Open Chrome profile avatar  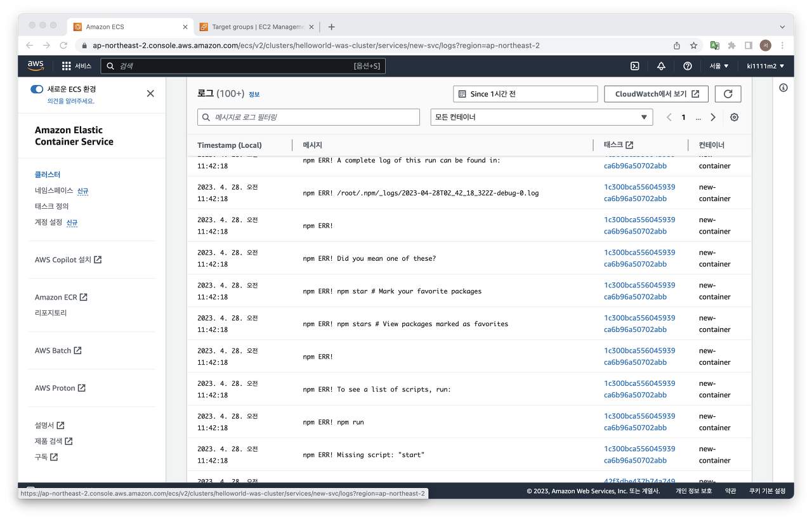click(766, 46)
